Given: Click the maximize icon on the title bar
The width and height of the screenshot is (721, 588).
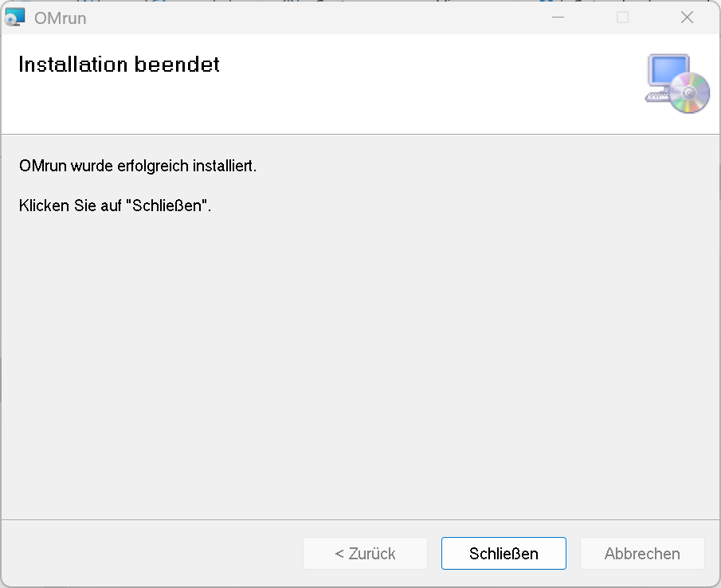Looking at the screenshot, I should pyautogui.click(x=622, y=17).
